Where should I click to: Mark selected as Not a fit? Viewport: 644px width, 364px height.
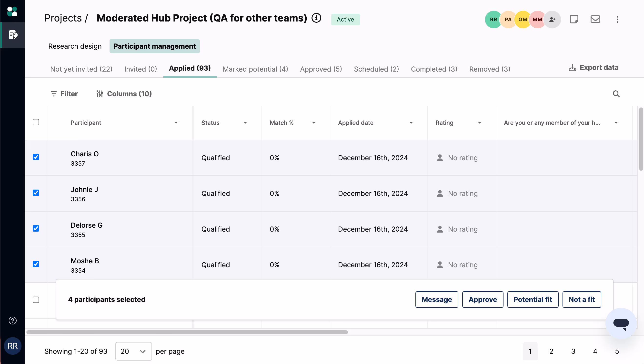(582, 300)
